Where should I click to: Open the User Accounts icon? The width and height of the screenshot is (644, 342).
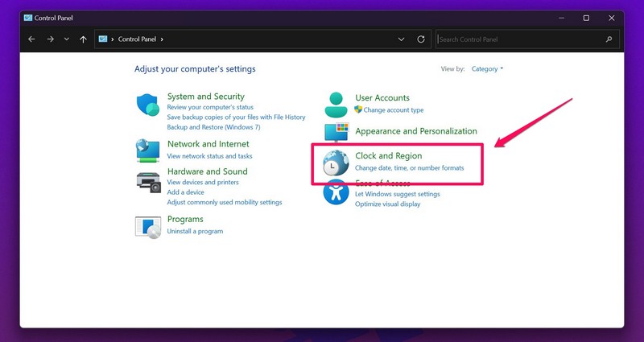click(x=336, y=104)
